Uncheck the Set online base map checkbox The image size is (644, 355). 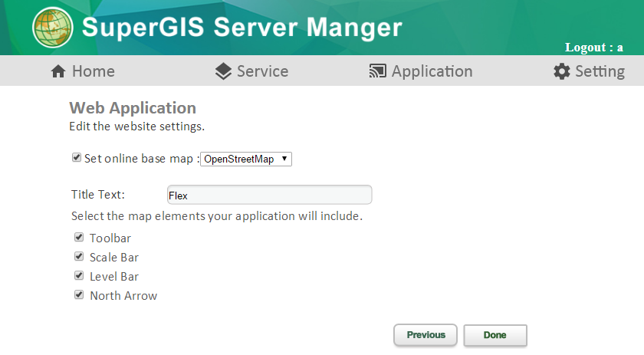click(77, 157)
